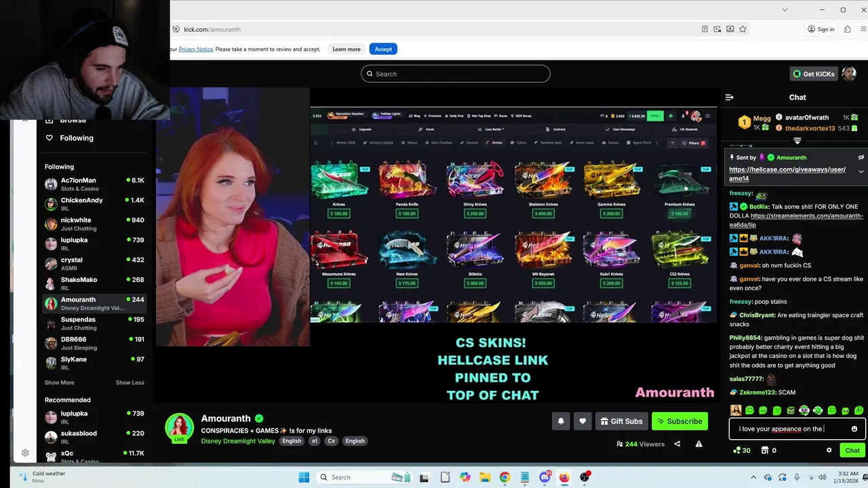Click the Kick Search field
The image size is (868, 488).
(455, 74)
